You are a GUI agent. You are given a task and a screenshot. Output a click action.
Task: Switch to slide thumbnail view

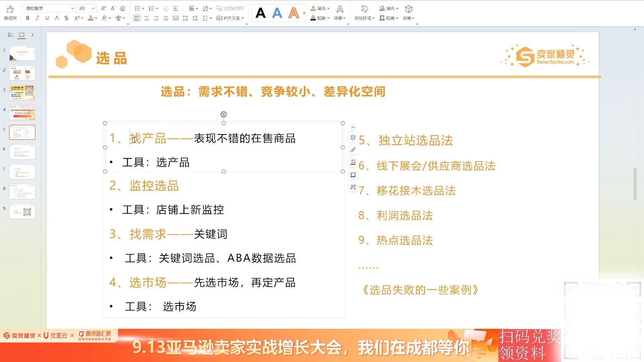coord(22,35)
